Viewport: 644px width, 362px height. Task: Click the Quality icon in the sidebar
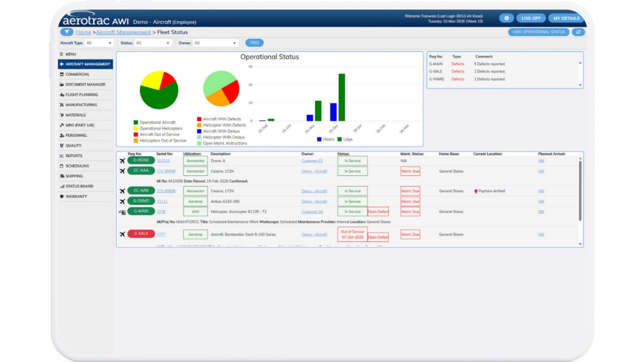pos(62,145)
